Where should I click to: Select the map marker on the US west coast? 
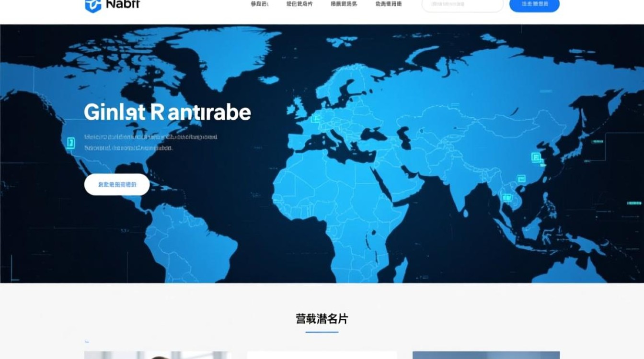71,142
